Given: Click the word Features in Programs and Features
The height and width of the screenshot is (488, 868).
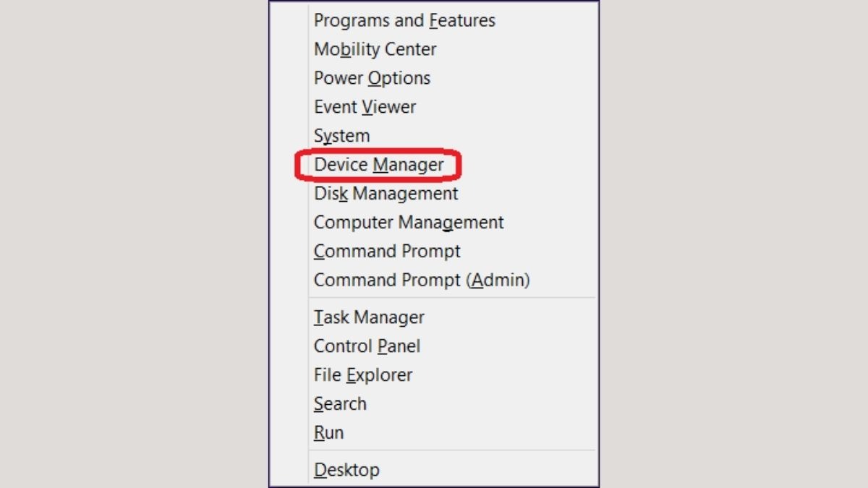Looking at the screenshot, I should click(x=462, y=20).
